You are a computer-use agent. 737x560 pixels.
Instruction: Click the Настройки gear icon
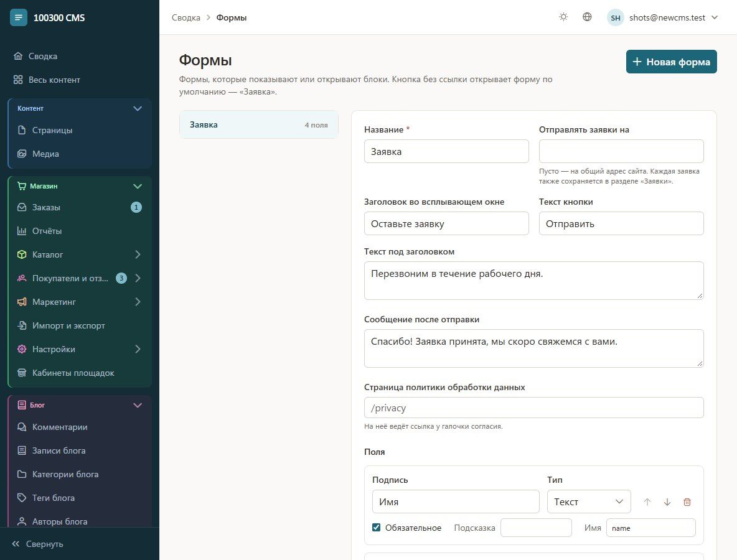click(x=22, y=349)
